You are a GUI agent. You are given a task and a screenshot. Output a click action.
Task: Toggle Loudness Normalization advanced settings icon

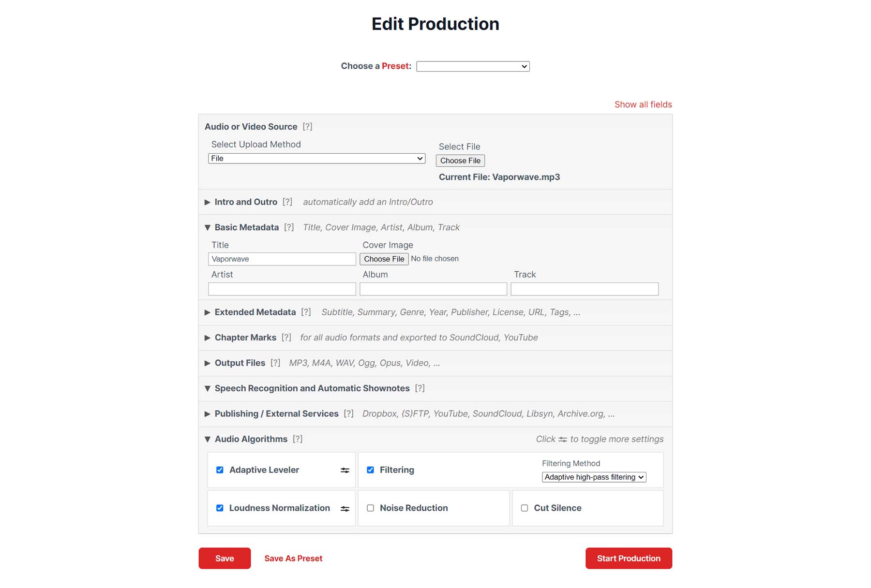[x=345, y=508]
